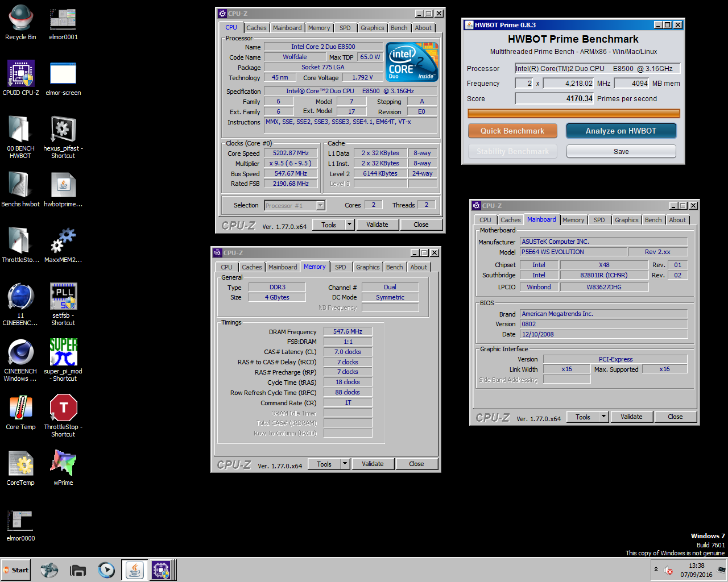The height and width of the screenshot is (582, 728).
Task: Open the Java app in the taskbar
Action: pyautogui.click(x=135, y=570)
